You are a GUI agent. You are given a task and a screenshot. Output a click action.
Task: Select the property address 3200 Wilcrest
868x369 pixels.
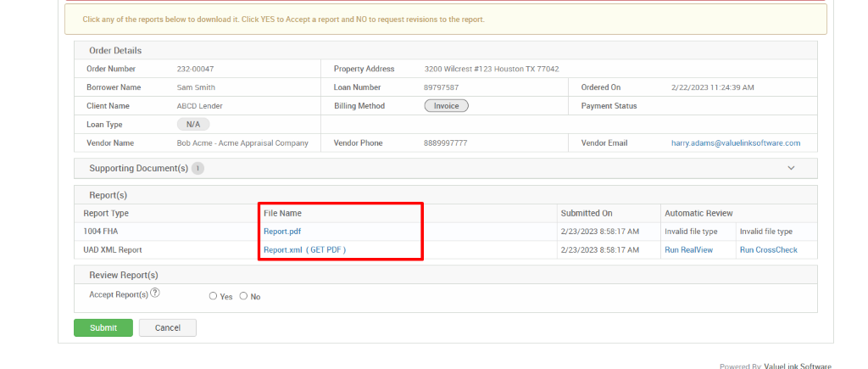[x=492, y=70]
